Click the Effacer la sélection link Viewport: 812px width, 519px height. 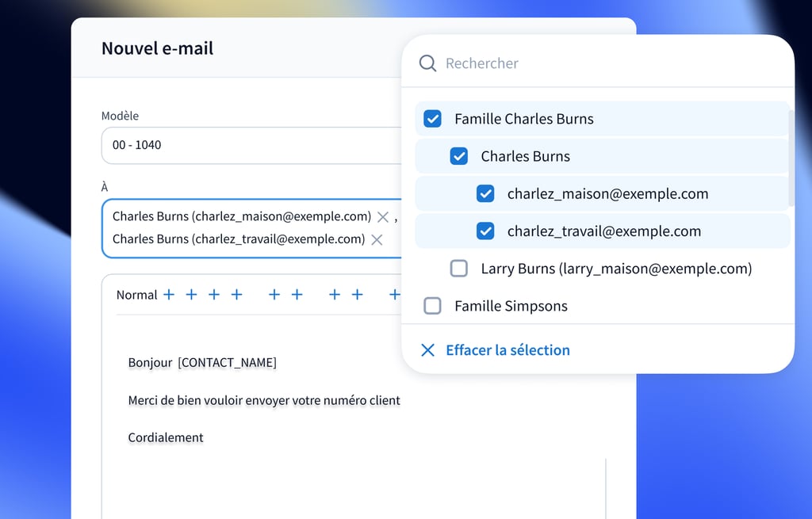click(x=507, y=350)
